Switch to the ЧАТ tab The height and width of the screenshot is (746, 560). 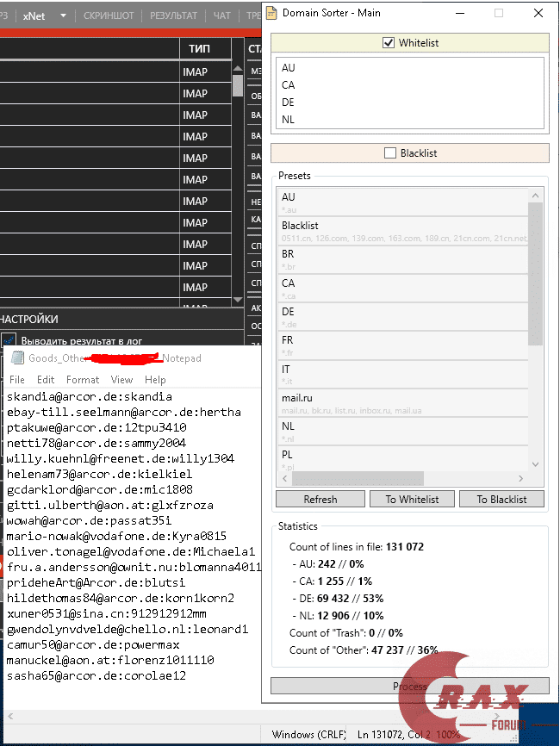tap(221, 16)
